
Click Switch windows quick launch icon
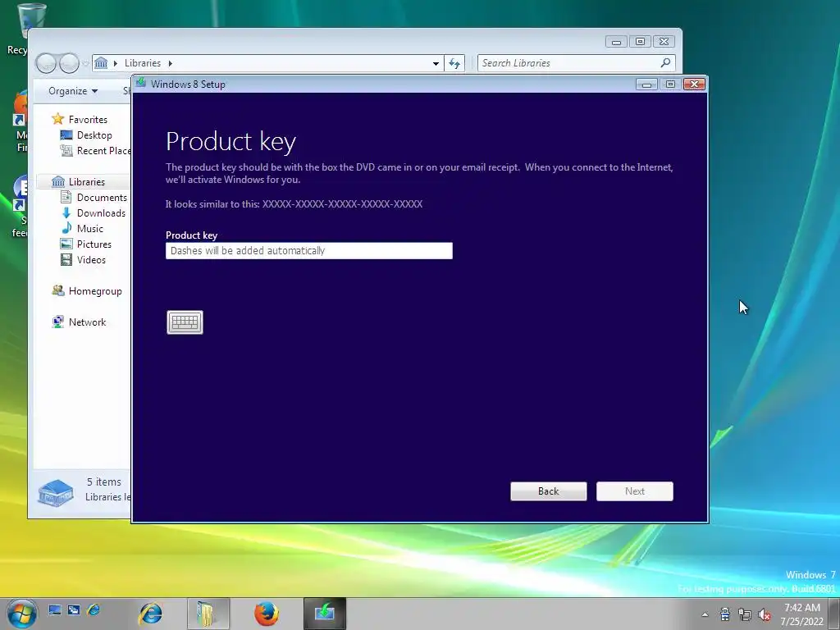point(74,609)
